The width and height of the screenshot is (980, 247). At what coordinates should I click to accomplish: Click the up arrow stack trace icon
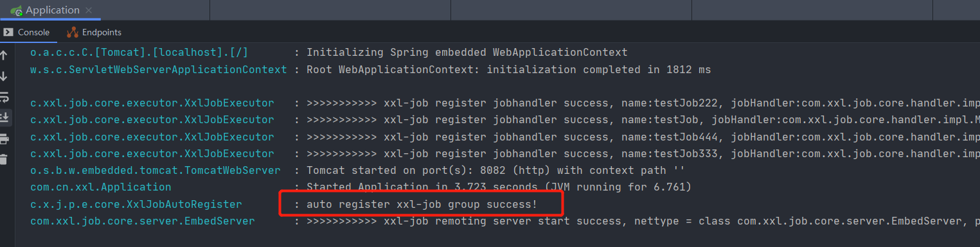point(5,55)
